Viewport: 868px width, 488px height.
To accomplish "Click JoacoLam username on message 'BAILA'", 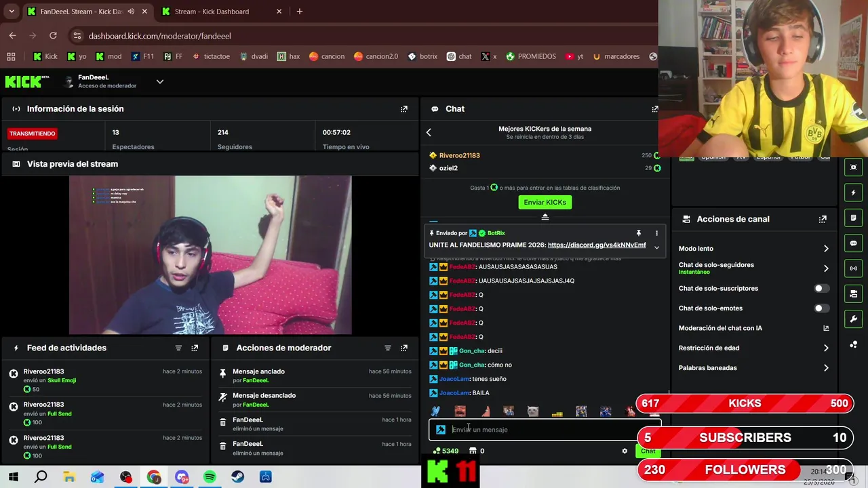I will coord(454,393).
